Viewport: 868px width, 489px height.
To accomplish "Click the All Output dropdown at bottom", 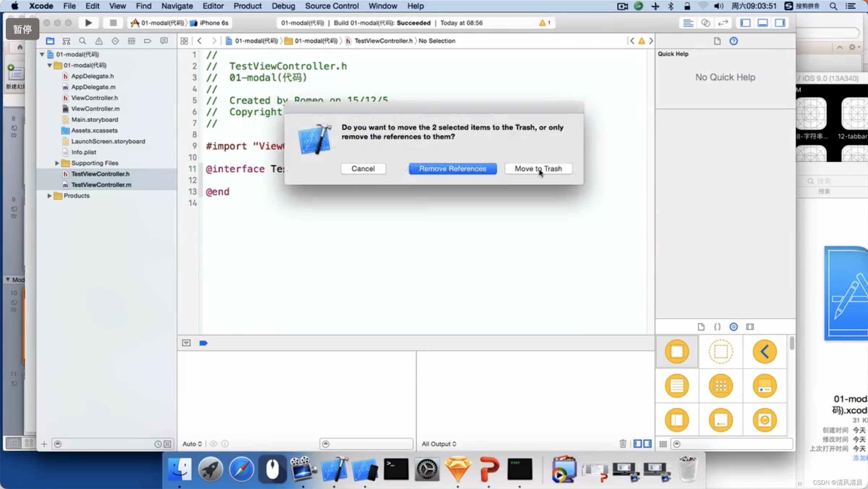I will [x=439, y=444].
